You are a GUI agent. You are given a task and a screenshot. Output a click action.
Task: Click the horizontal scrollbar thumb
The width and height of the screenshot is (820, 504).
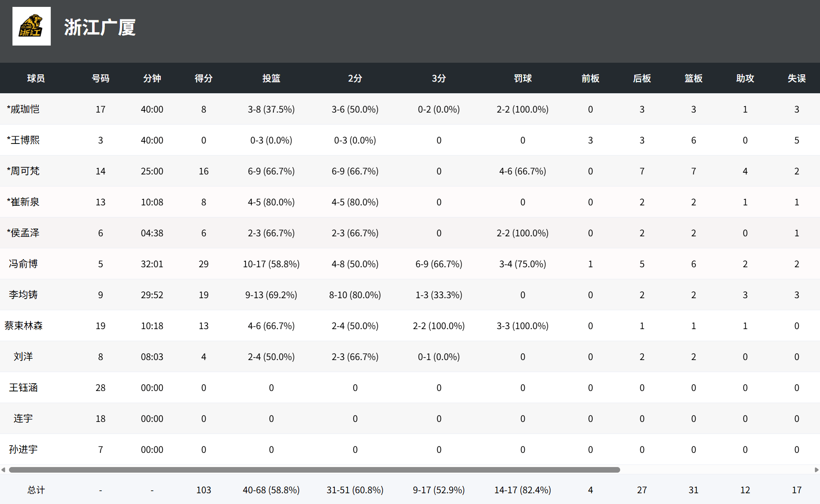click(x=314, y=470)
